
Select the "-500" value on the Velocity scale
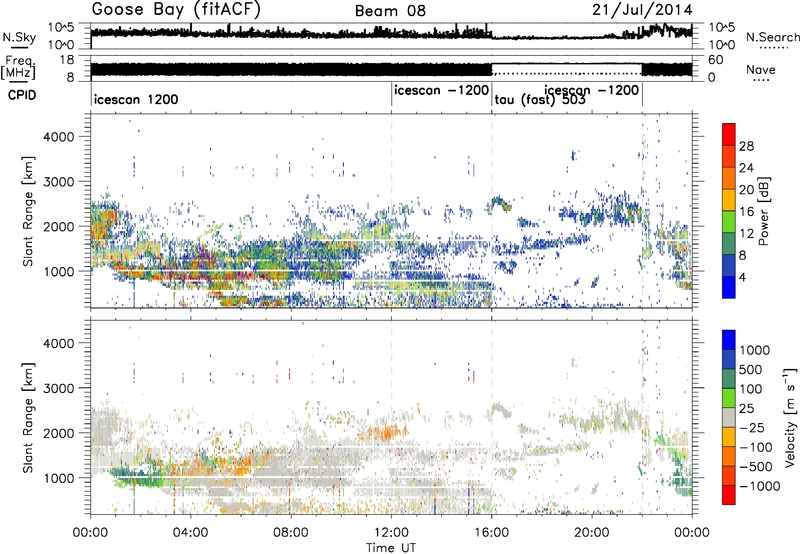757,467
